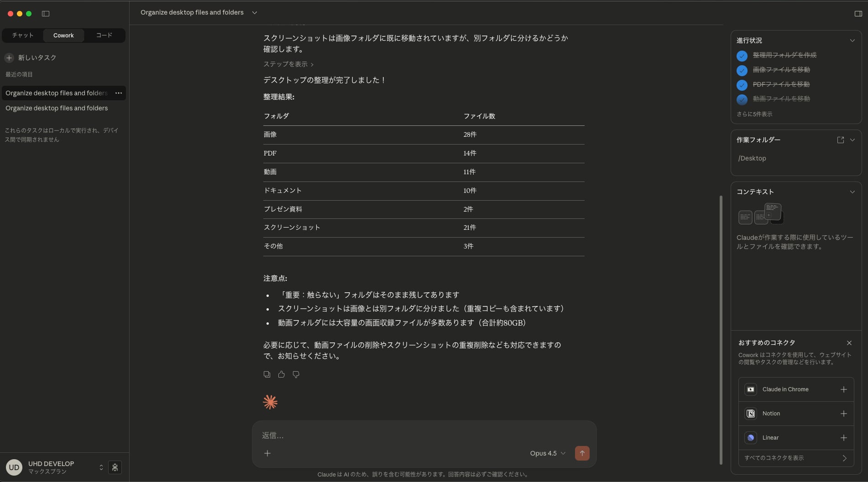The image size is (868, 482).
Task: Click the thumbs down feedback icon
Action: tap(296, 374)
